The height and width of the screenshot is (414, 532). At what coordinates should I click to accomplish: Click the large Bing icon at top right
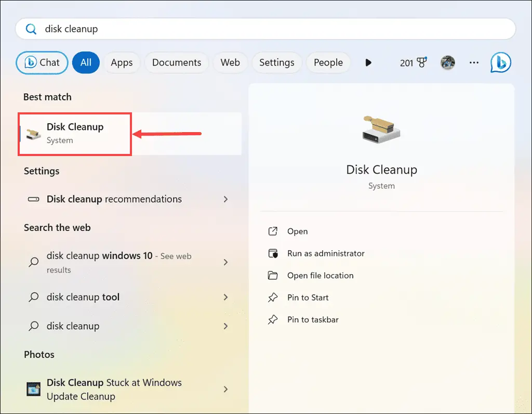coord(500,62)
